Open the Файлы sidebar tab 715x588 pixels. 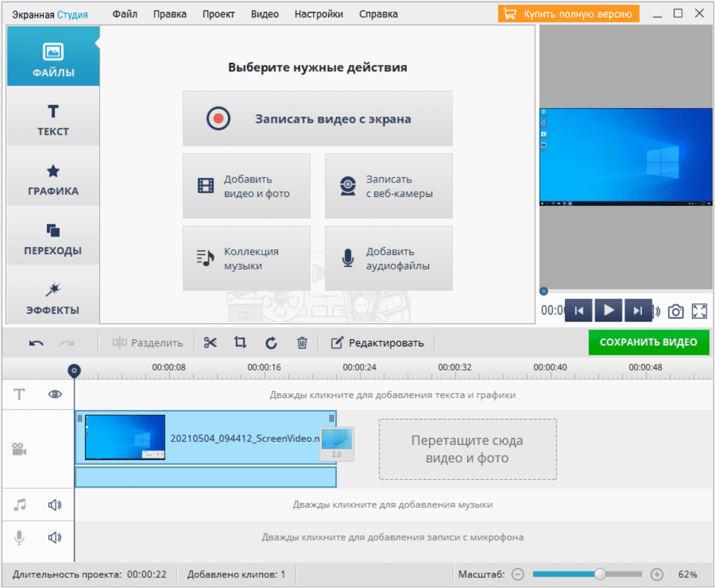click(53, 56)
